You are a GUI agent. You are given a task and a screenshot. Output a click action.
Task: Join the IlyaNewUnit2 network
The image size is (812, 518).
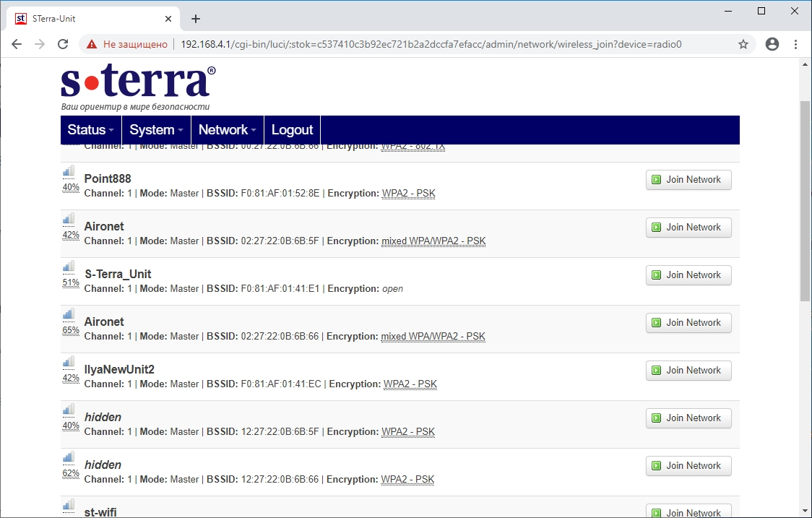coord(688,371)
